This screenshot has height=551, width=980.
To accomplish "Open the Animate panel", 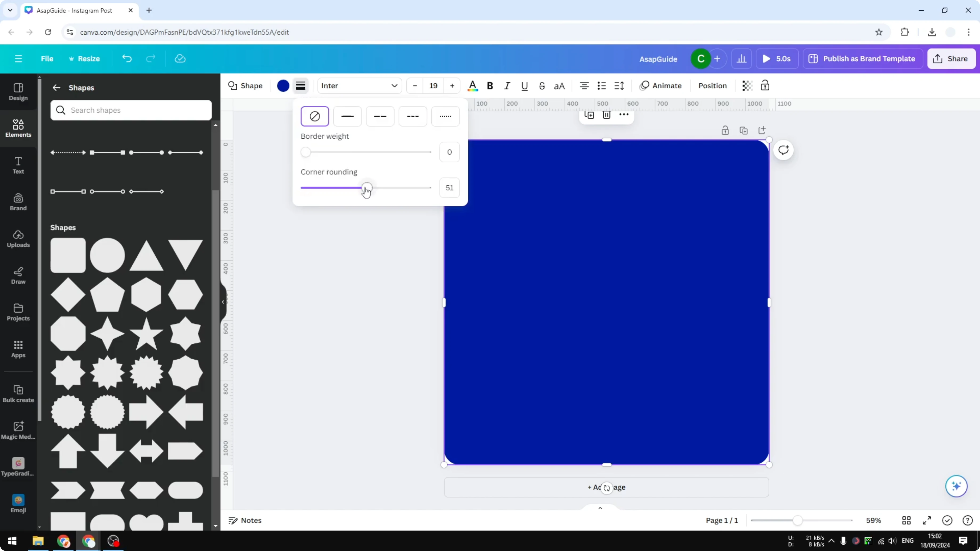I will 661,85.
